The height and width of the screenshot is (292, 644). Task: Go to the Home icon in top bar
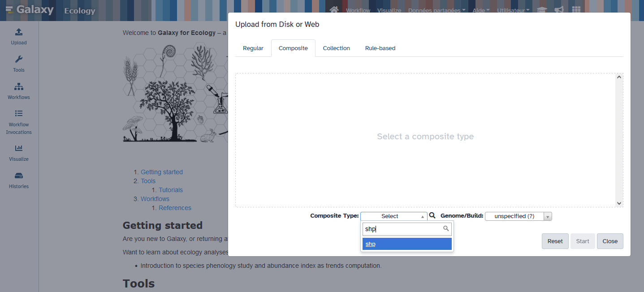pyautogui.click(x=334, y=10)
